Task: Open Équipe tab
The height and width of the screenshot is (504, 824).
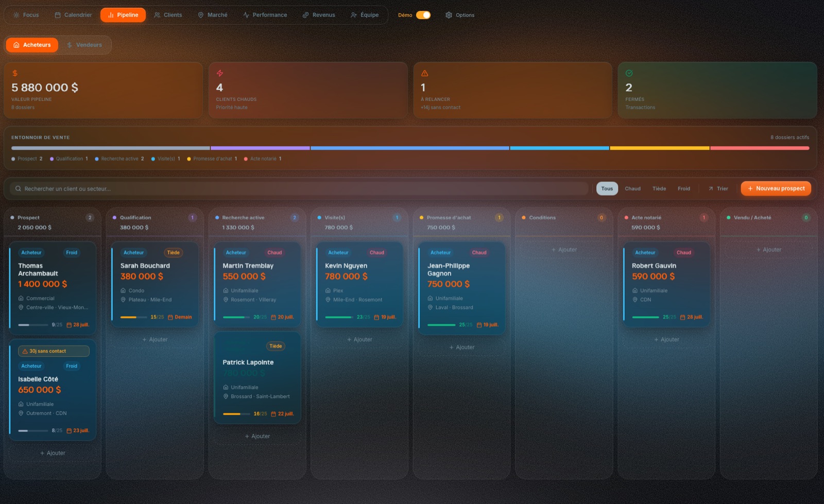Action: 365,15
